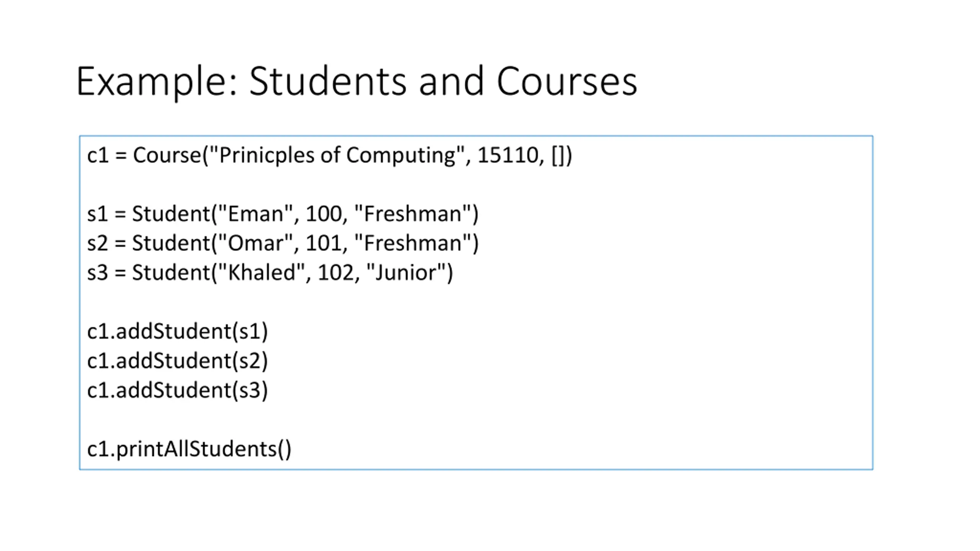
Task: Click the c1.printAllStudents() line
Action: point(189,449)
